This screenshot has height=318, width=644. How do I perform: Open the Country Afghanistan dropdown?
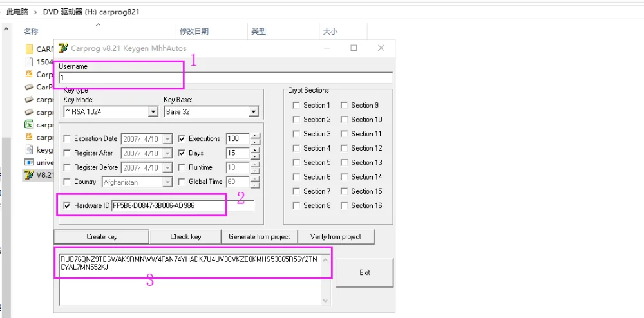167,182
